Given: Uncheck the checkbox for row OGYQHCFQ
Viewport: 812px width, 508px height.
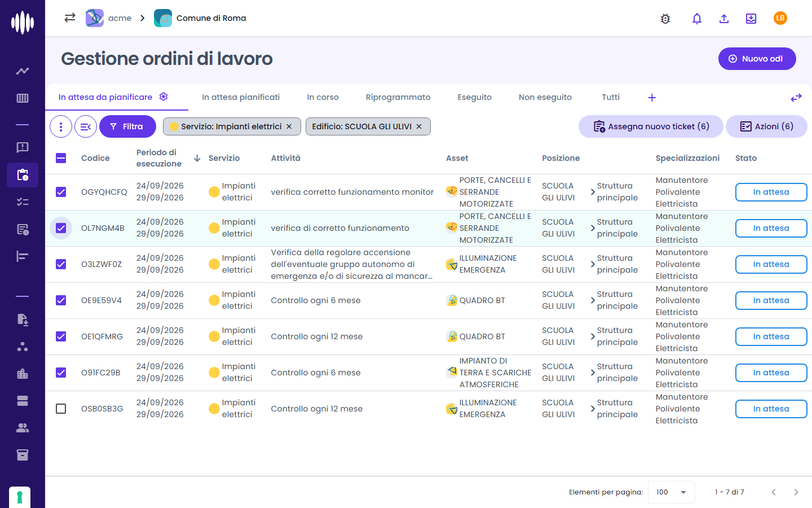Looking at the screenshot, I should pos(61,192).
